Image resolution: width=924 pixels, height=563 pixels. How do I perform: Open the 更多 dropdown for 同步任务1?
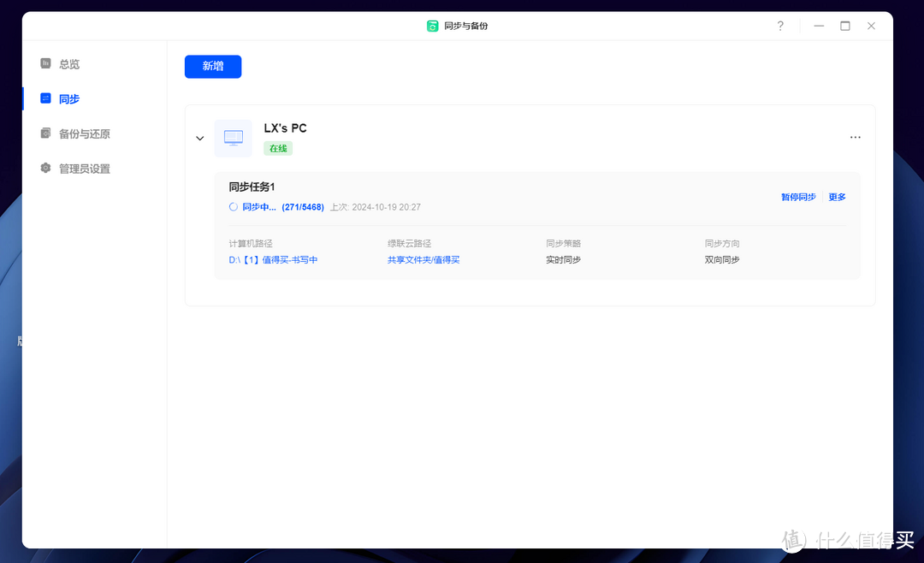[x=836, y=196]
